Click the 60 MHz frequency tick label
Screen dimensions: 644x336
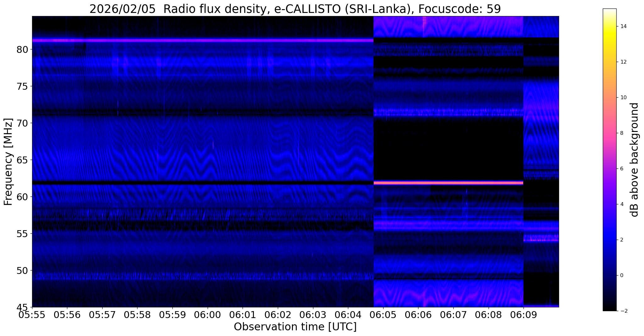(23, 197)
